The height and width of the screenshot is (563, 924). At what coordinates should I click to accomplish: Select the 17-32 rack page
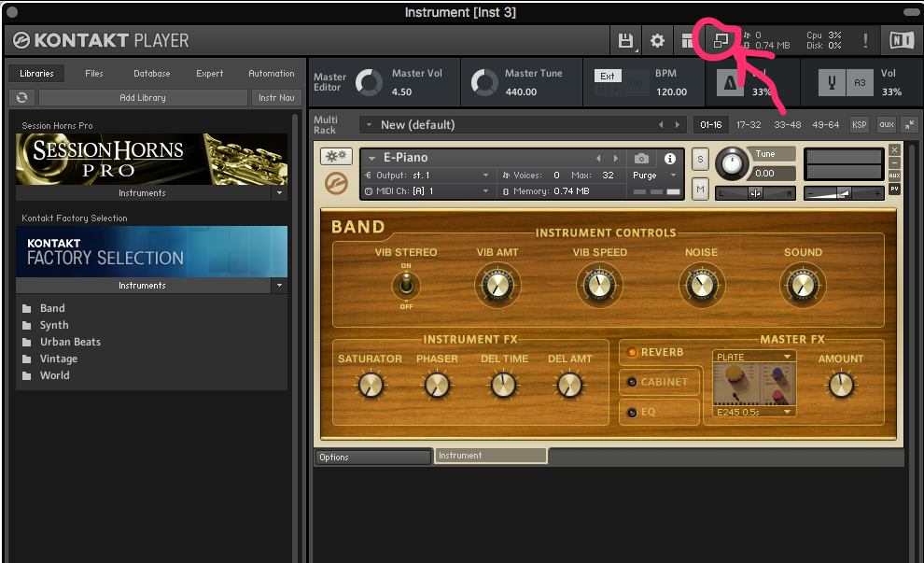tap(749, 124)
